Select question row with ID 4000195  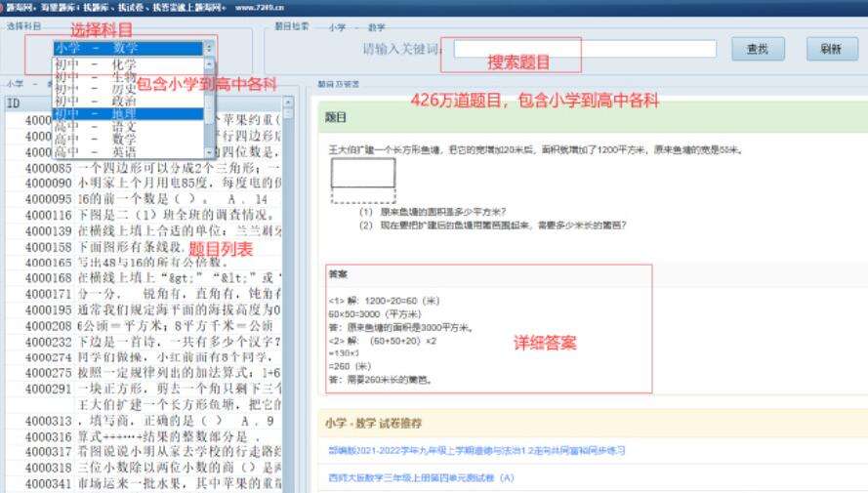coord(146,309)
